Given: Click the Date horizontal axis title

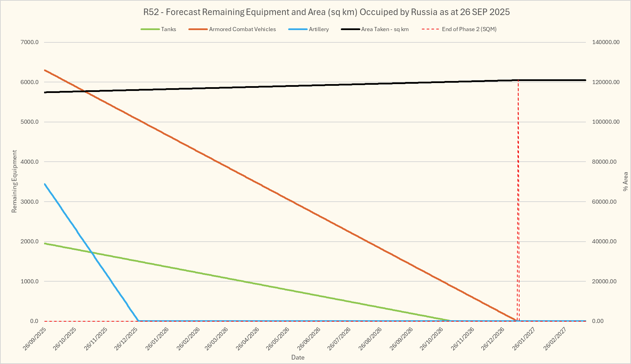Looking at the screenshot, I should (298, 358).
